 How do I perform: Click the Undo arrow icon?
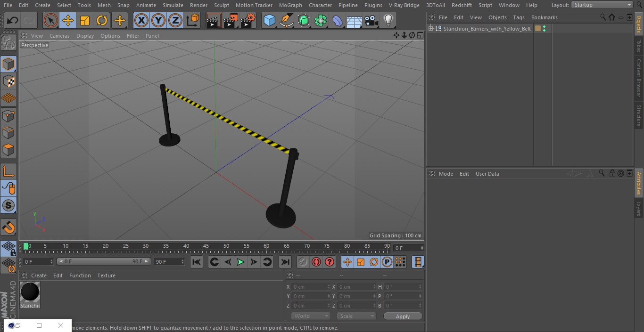(x=13, y=21)
